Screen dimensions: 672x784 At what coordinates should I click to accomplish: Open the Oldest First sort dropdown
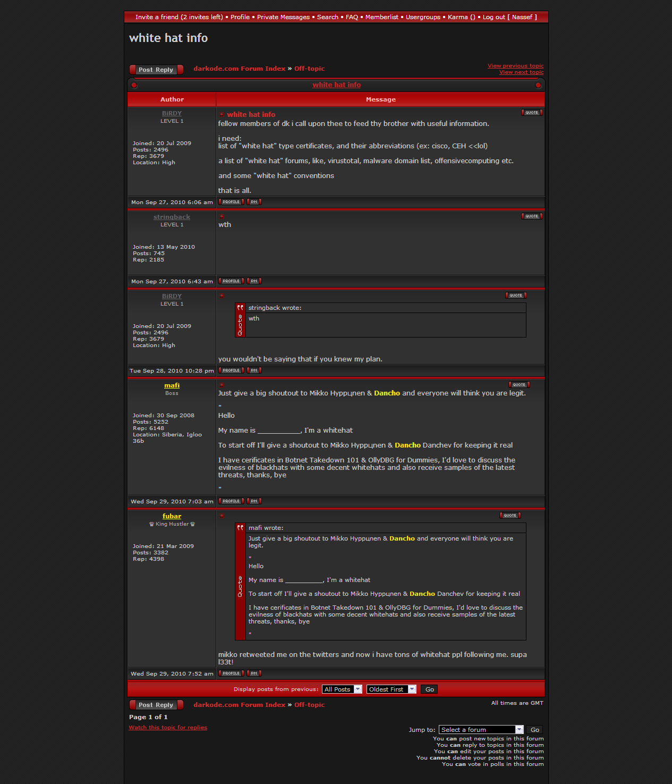pos(391,689)
